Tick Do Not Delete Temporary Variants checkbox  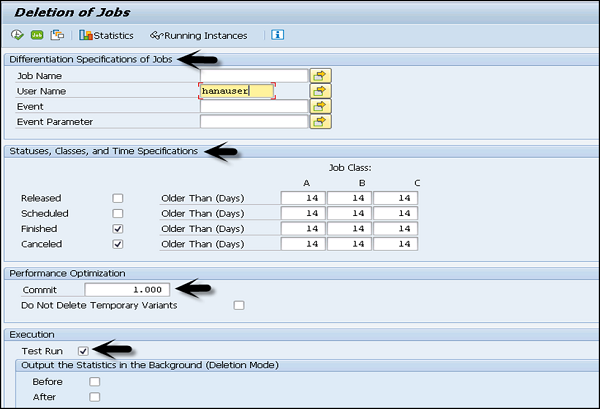click(x=239, y=305)
